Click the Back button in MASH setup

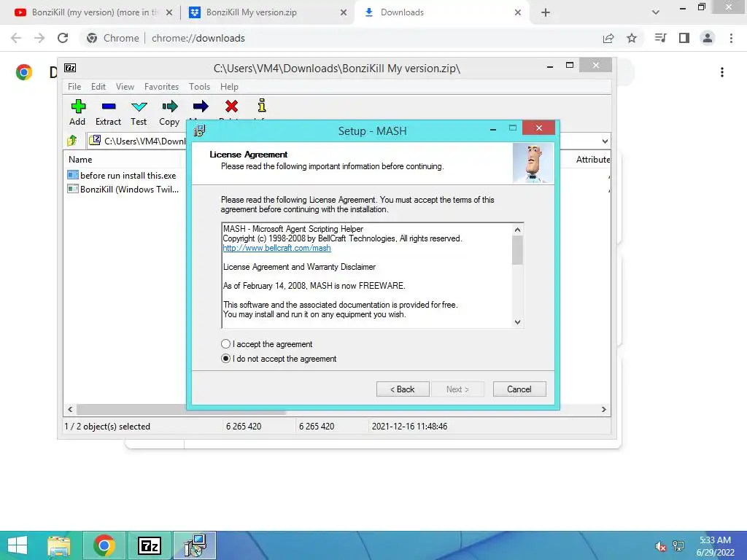pyautogui.click(x=403, y=389)
